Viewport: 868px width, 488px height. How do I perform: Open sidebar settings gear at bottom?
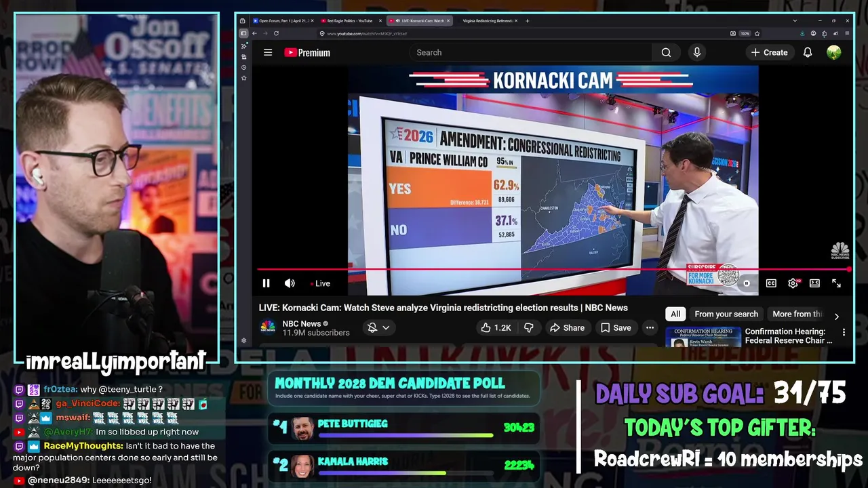[x=243, y=341]
